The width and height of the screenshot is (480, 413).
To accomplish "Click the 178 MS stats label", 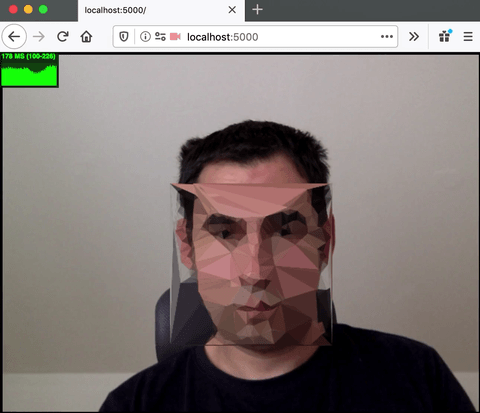I will (29, 56).
